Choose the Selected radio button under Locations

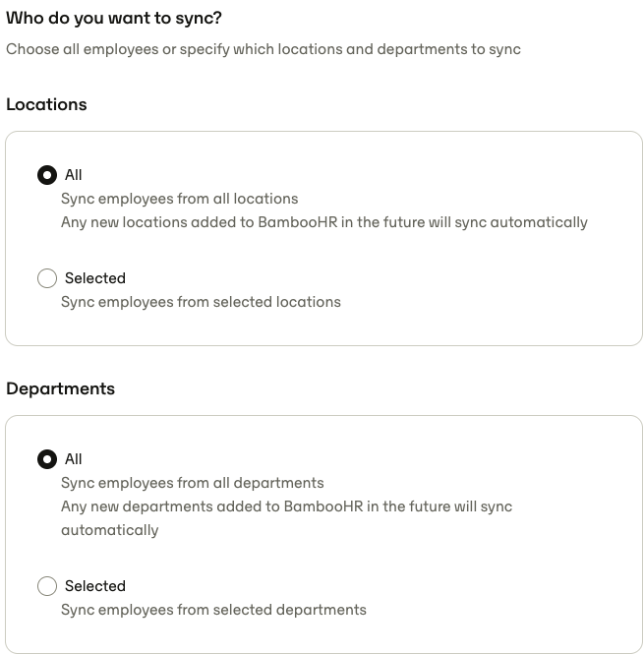click(x=47, y=278)
